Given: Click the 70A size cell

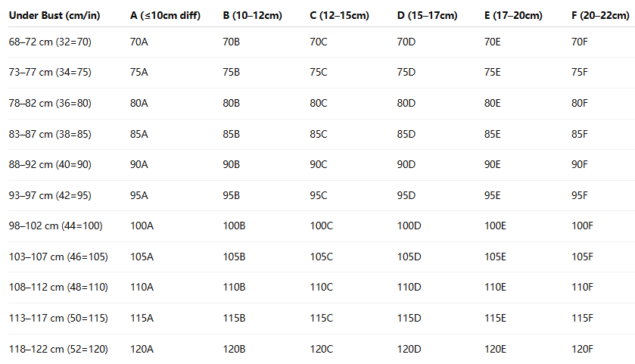Looking at the screenshot, I should pos(139,42).
